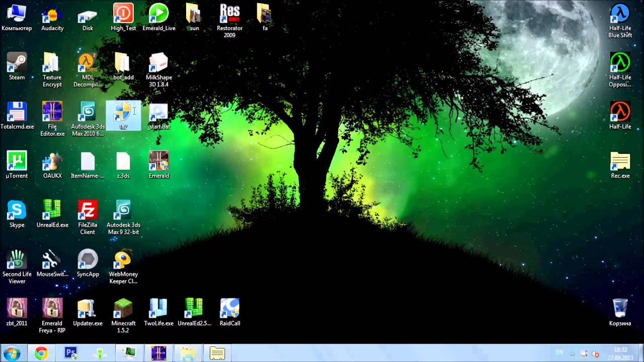Select the Emerald_Live green play icon
644x362 pixels.
[159, 18]
